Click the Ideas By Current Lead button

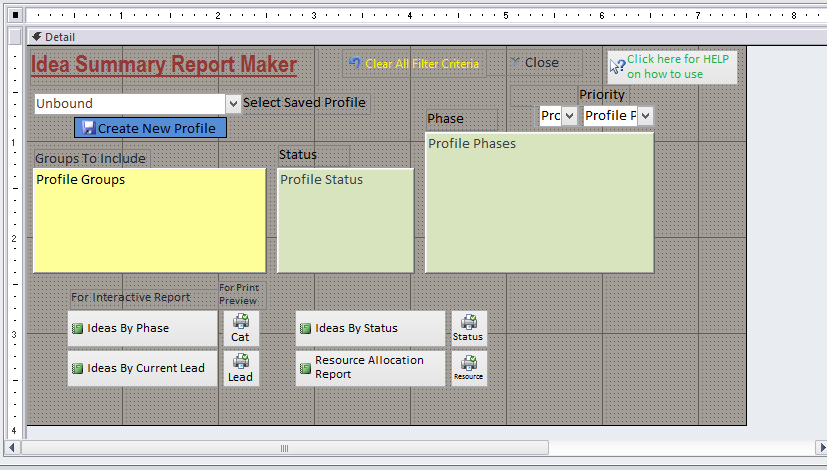tap(142, 368)
